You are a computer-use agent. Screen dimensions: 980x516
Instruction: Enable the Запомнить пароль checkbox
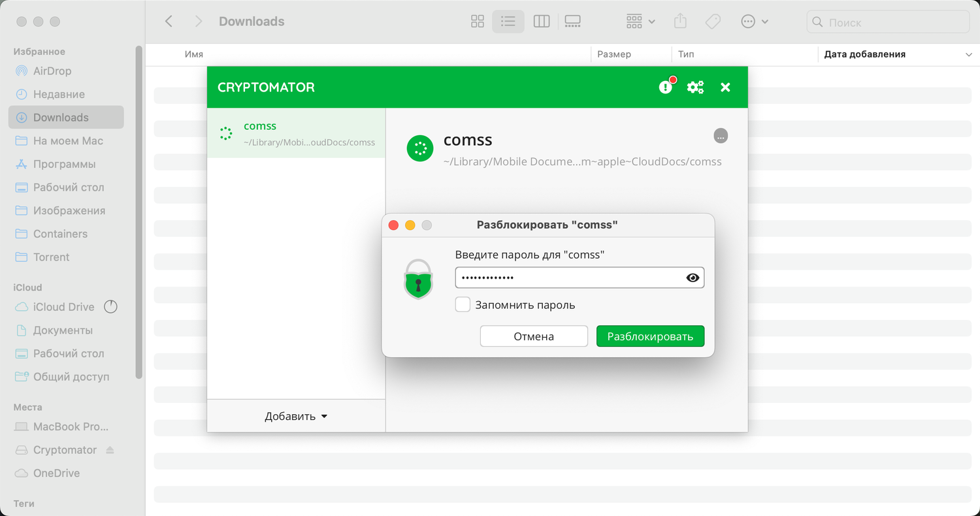(463, 304)
